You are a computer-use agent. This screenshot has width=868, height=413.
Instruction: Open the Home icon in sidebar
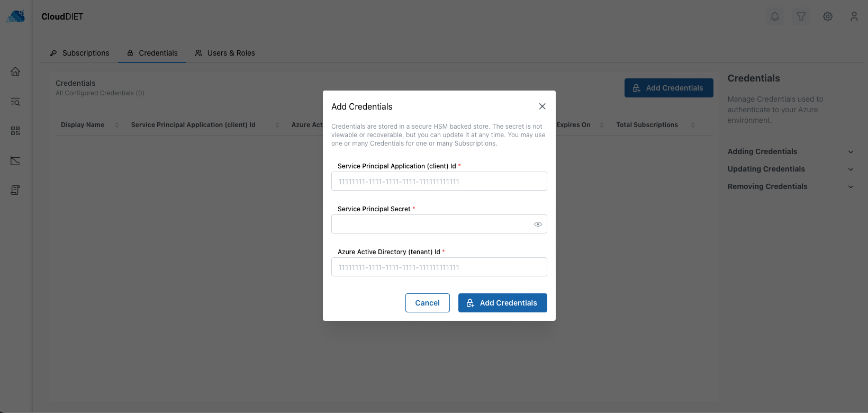[x=15, y=71]
